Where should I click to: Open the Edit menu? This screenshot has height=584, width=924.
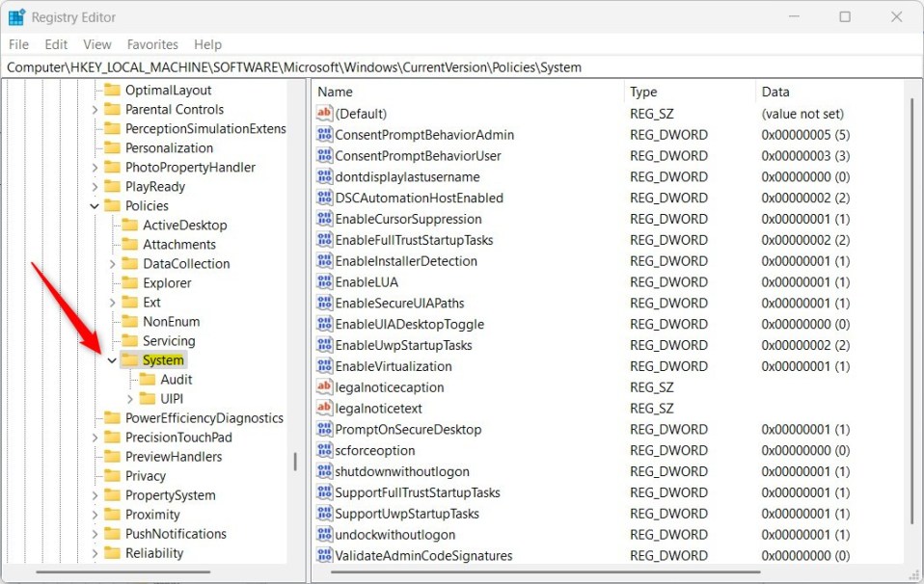click(x=56, y=44)
